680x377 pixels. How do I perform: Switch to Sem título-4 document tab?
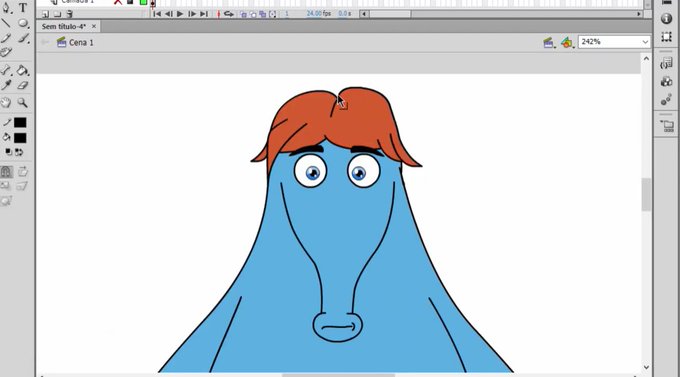click(x=64, y=26)
